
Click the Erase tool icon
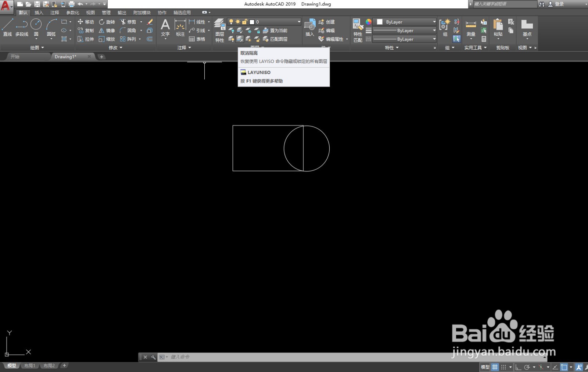tap(150, 22)
